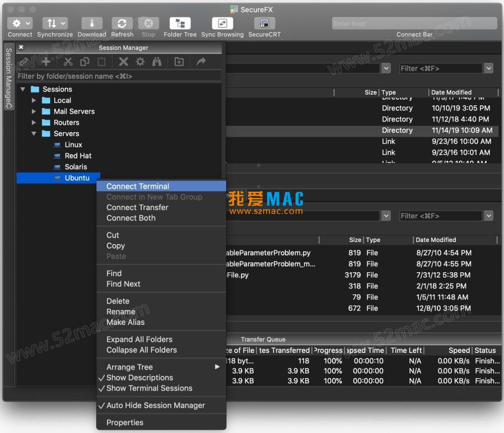
Task: Click the session filter name field
Action: pos(119,76)
